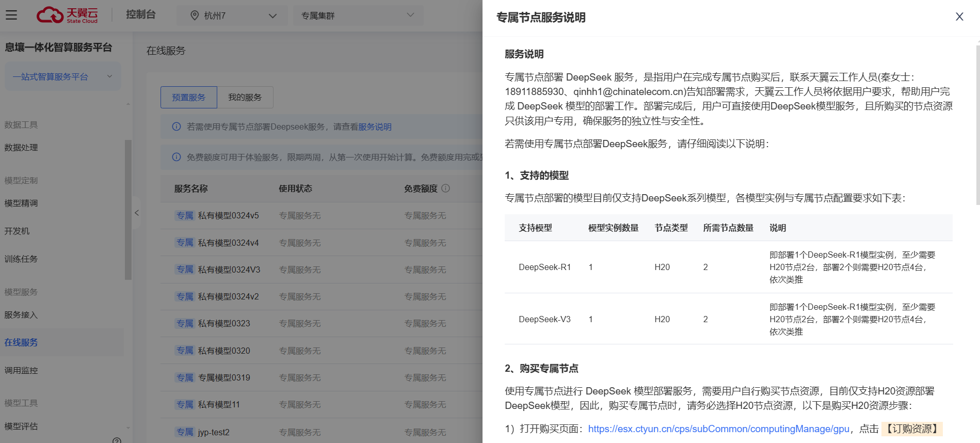The height and width of the screenshot is (443, 980).
Task: Open 训练任务 in the sidebar
Action: [21, 259]
